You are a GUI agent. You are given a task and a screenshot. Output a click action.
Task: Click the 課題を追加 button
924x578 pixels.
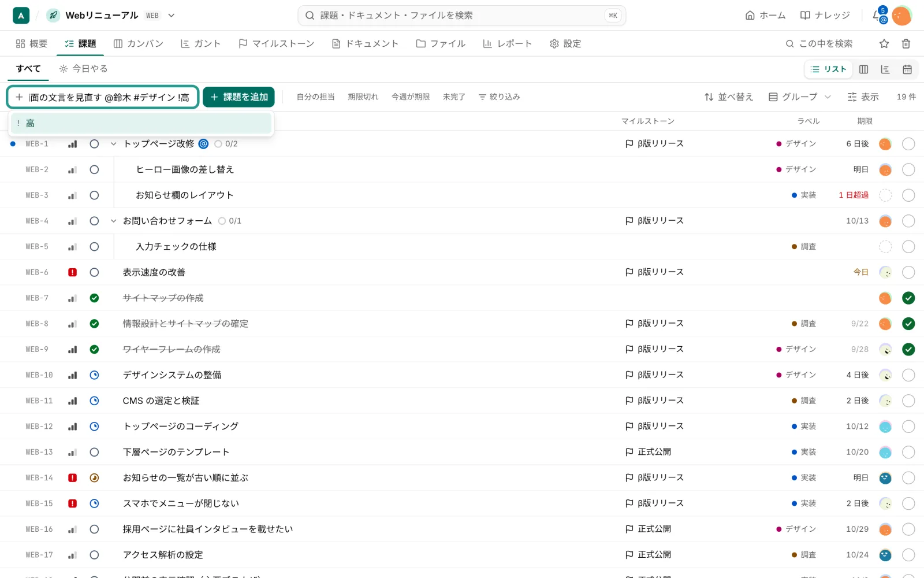click(239, 97)
